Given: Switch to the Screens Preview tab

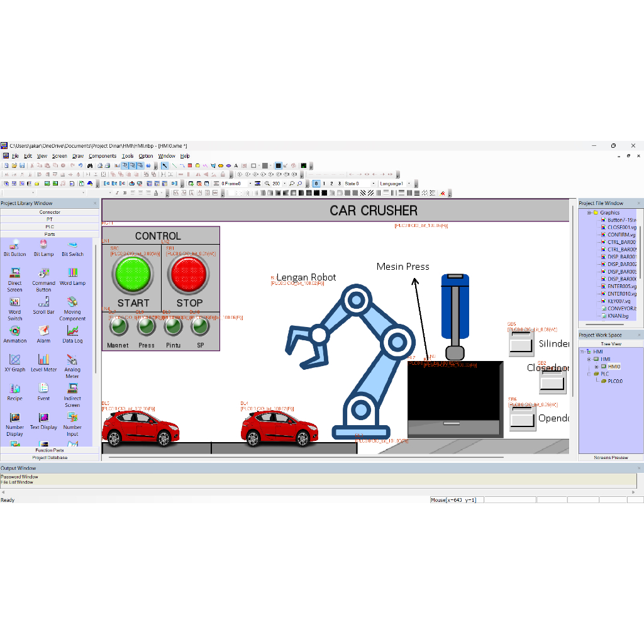Looking at the screenshot, I should click(x=611, y=457).
